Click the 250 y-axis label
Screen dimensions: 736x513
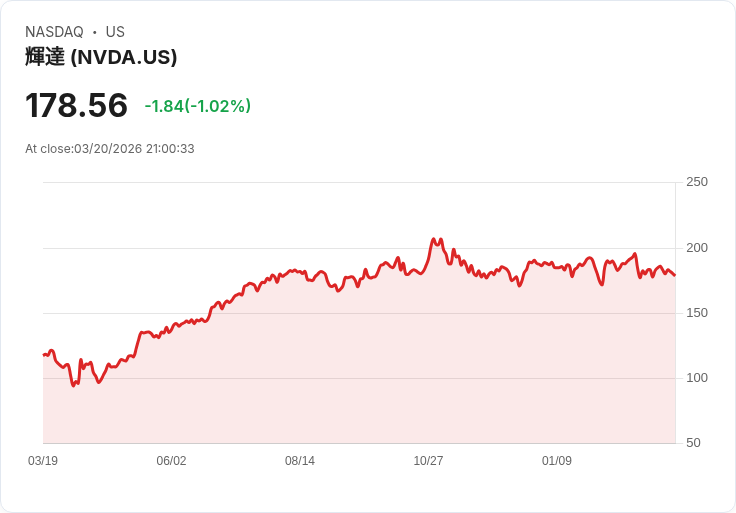[696, 182]
